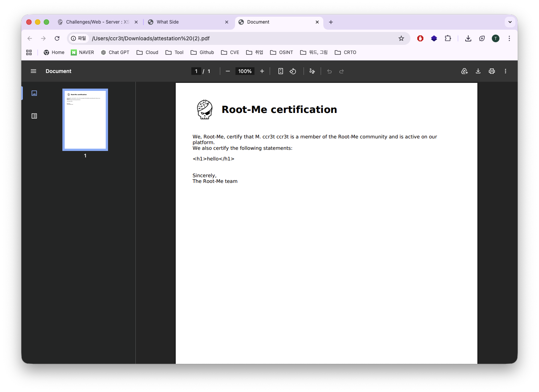The height and width of the screenshot is (392, 539).
Task: Click the performance leaf icon in toolbar
Action: [x=482, y=38]
